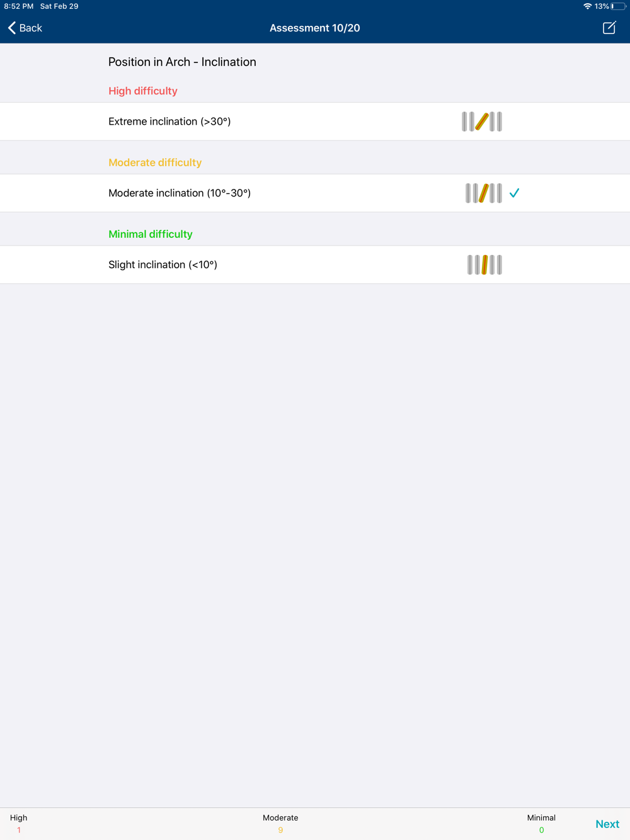The width and height of the screenshot is (630, 840).
Task: Tap the battery indicator icon
Action: pyautogui.click(x=618, y=6)
